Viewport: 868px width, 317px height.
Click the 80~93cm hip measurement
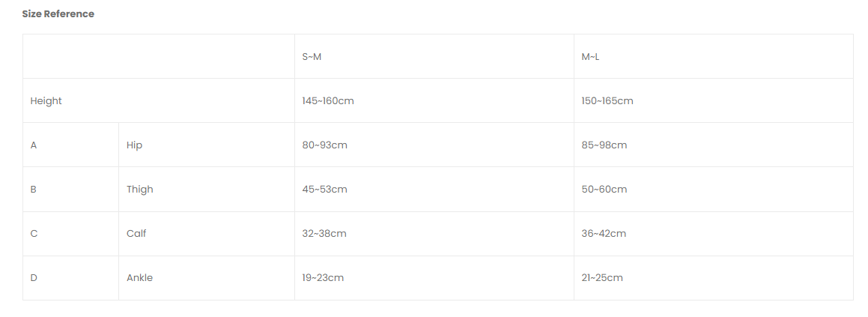coord(325,145)
